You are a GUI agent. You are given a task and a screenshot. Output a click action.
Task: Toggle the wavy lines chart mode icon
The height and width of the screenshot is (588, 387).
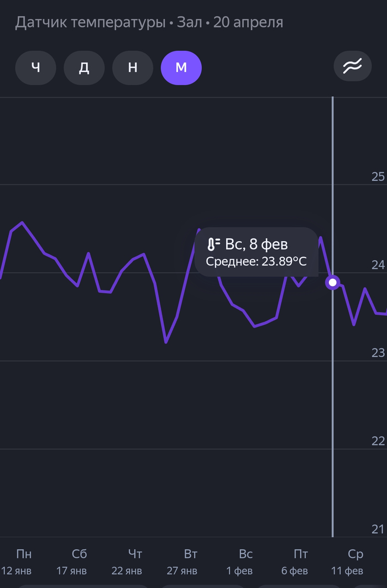pos(353,66)
